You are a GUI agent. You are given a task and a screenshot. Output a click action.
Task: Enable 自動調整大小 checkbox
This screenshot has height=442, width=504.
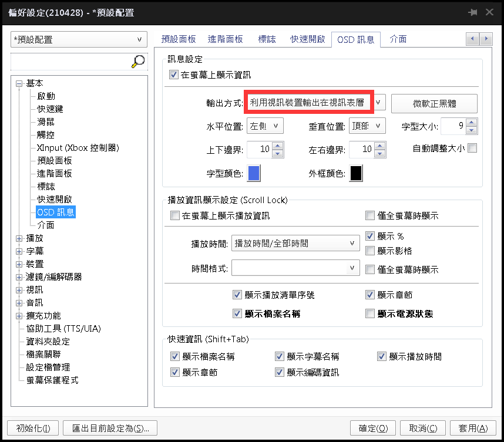pos(472,148)
